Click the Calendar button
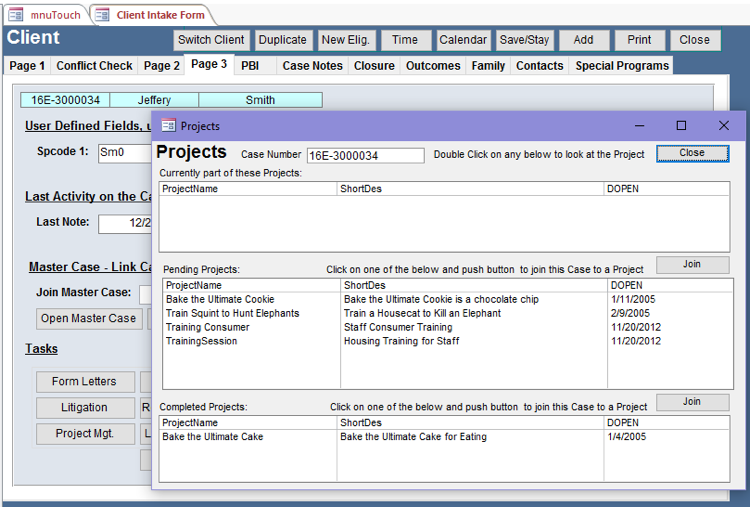This screenshot has width=750, height=507. click(x=463, y=40)
